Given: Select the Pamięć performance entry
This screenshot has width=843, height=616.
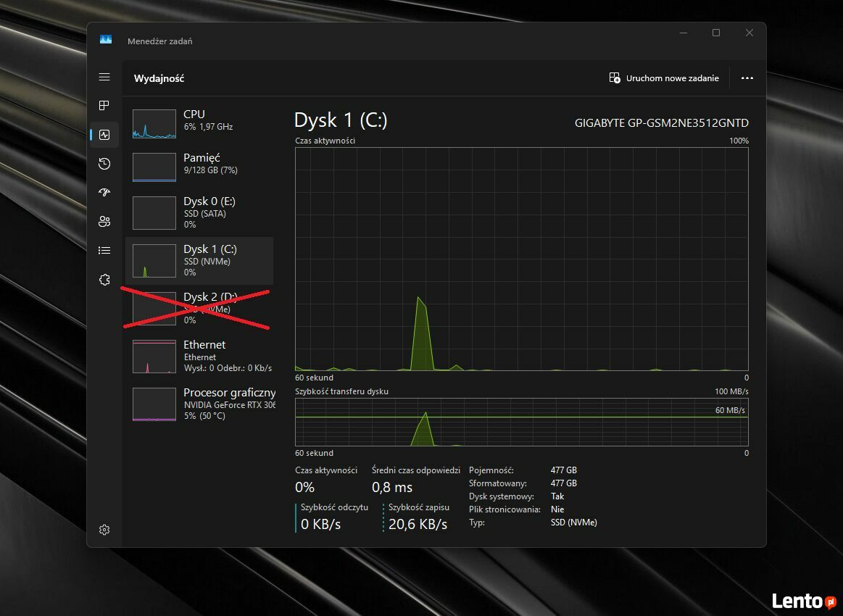Looking at the screenshot, I should tap(199, 167).
